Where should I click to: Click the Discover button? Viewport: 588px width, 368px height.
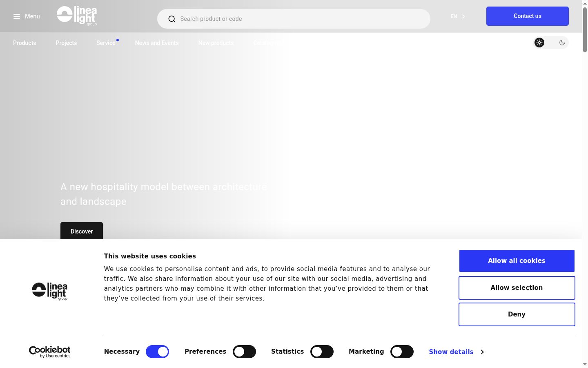(82, 231)
